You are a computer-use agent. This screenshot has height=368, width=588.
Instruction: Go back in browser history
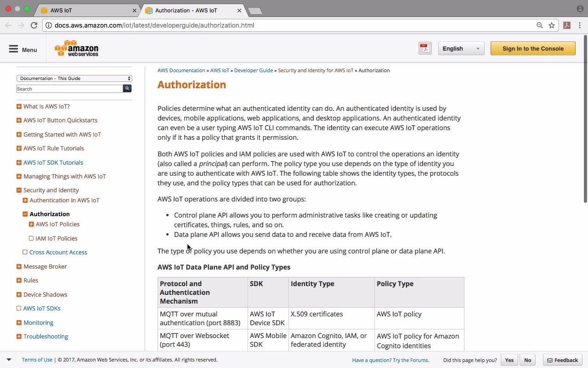(8, 25)
